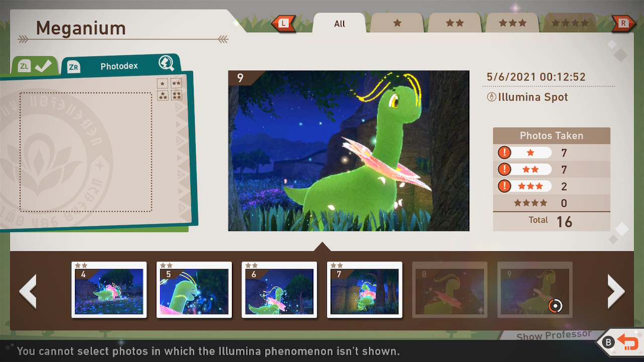Show previous photos with left arrow
Viewport: 644px width, 362px height.
pos(28,291)
